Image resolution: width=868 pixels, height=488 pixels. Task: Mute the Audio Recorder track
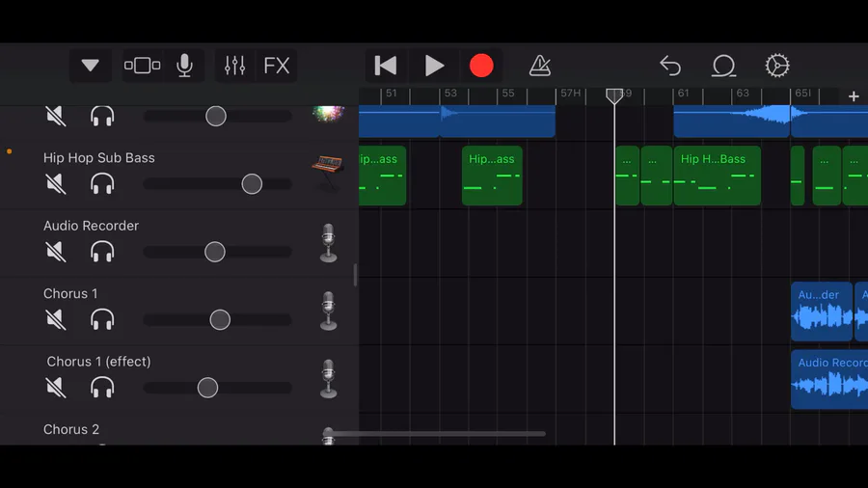pyautogui.click(x=56, y=252)
